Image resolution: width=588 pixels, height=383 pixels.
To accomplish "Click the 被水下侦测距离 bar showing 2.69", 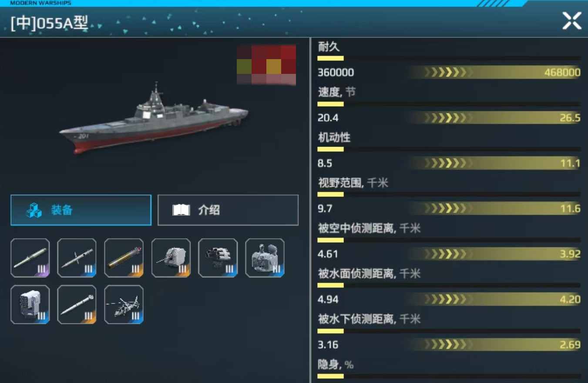I will (x=494, y=345).
